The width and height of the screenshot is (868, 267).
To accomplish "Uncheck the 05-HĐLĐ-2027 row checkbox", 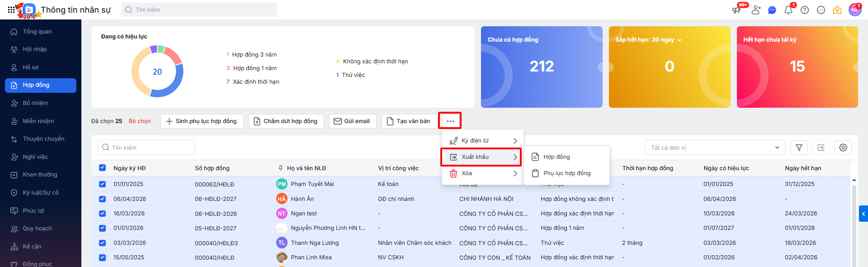I will (x=102, y=228).
